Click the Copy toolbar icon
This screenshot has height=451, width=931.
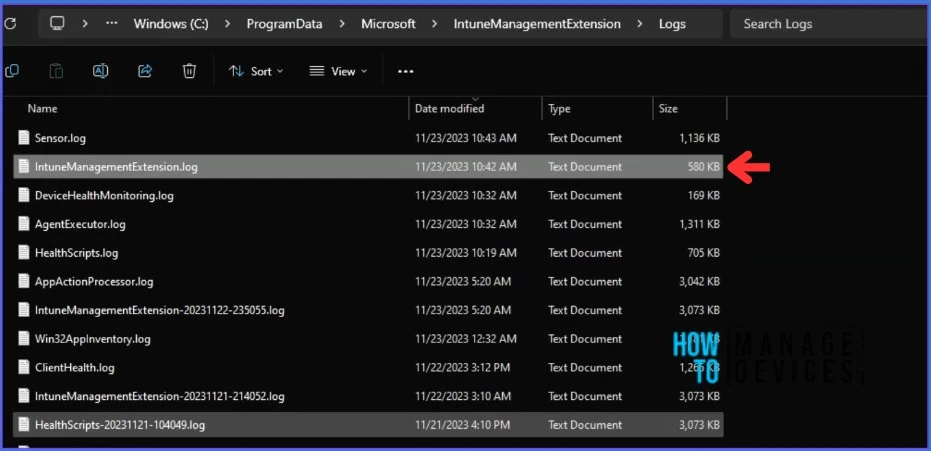point(11,71)
